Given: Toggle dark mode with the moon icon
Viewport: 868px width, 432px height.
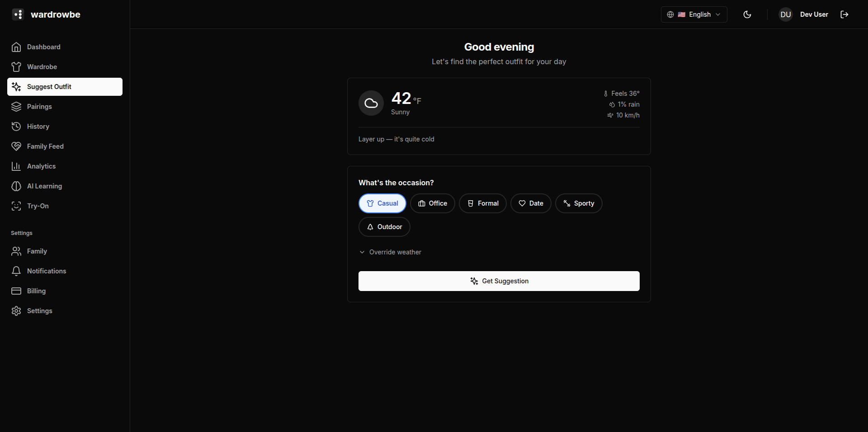Looking at the screenshot, I should (747, 14).
